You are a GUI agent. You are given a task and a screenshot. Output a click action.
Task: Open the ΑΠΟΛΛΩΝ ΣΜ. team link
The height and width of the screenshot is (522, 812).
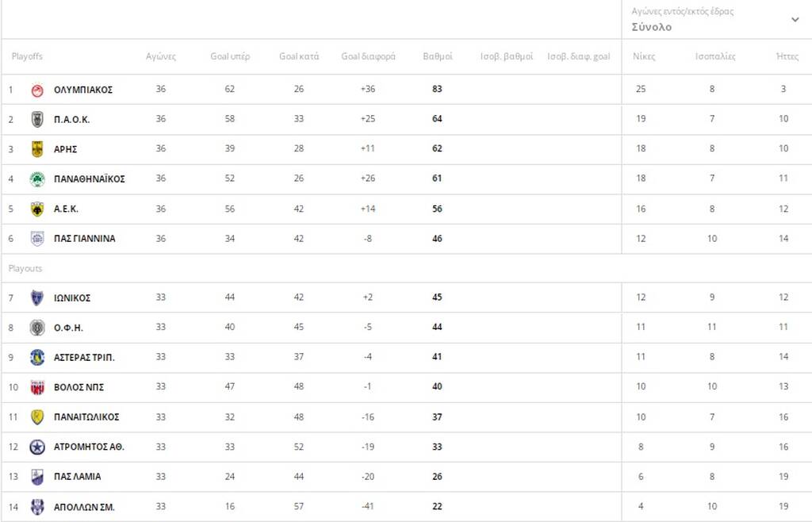coord(84,507)
